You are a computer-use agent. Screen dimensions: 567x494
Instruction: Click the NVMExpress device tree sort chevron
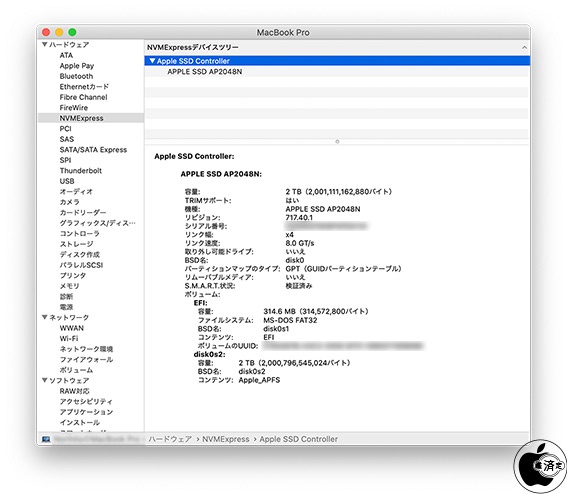pos(524,47)
